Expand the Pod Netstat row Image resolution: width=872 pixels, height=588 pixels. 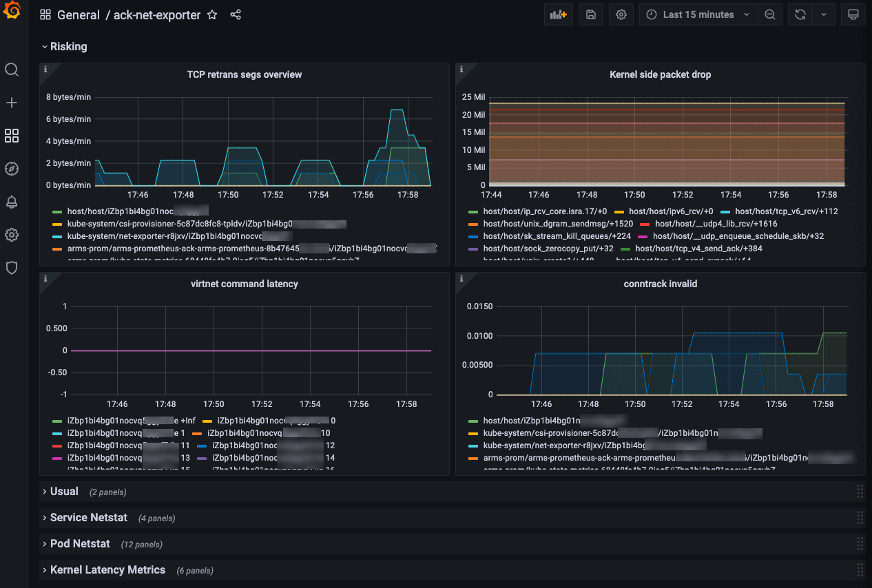click(80, 544)
